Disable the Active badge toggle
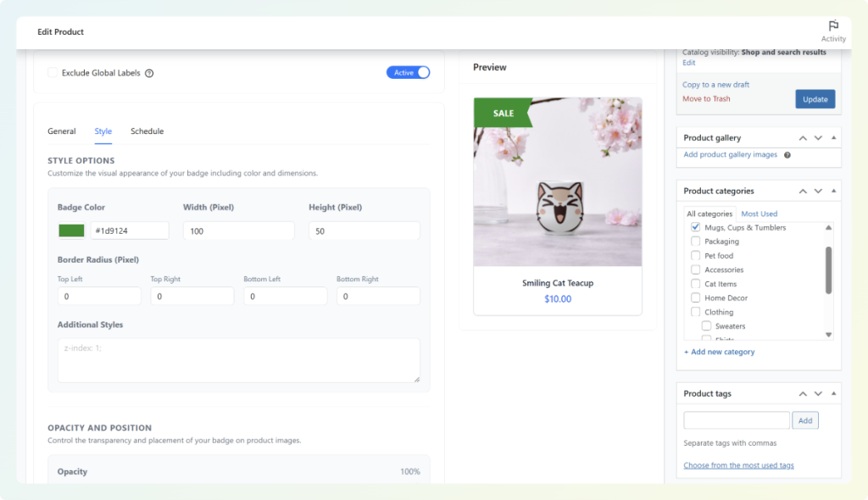Image resolution: width=868 pixels, height=500 pixels. (408, 73)
